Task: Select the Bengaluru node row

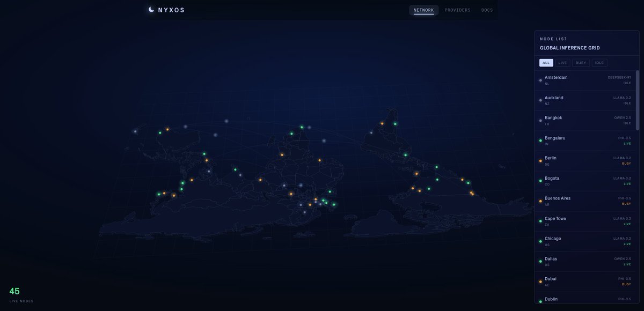Action: click(585, 141)
